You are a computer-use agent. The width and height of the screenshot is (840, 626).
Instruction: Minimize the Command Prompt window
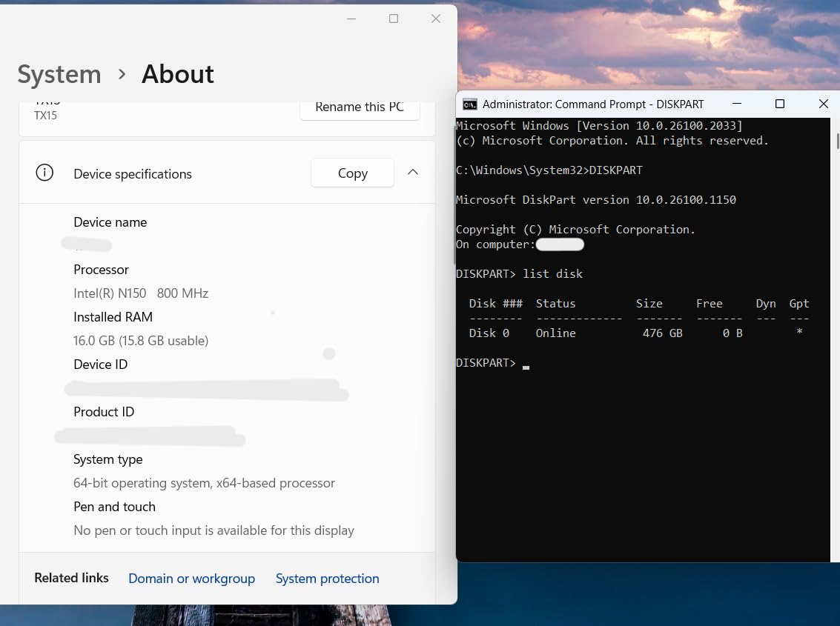(737, 104)
